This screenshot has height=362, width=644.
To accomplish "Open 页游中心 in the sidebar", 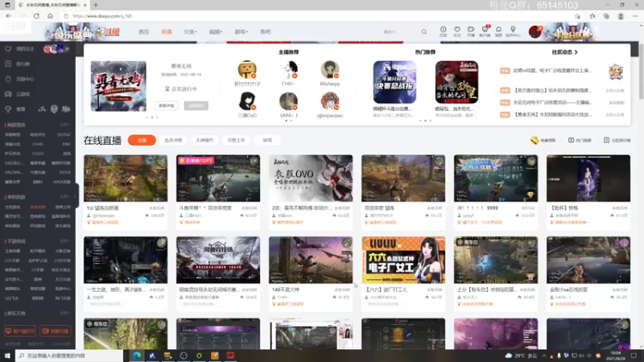I will [x=19, y=79].
